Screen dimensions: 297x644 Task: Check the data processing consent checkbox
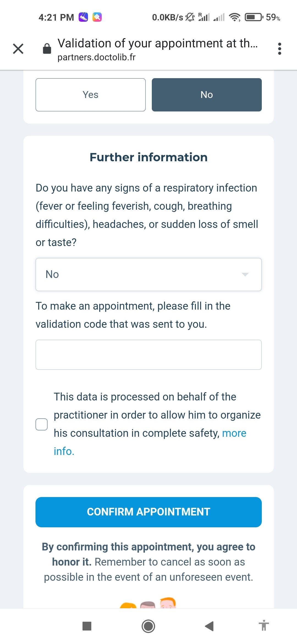click(42, 424)
